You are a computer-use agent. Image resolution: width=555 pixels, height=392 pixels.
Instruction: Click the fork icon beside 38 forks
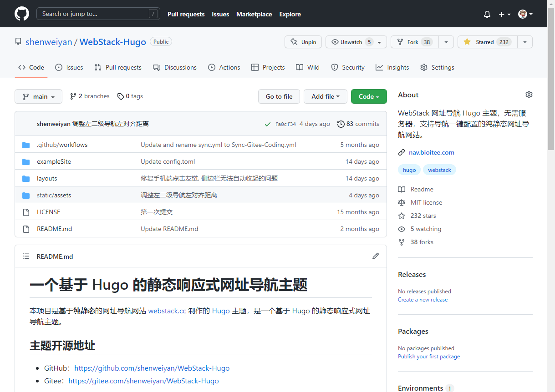pyautogui.click(x=402, y=242)
